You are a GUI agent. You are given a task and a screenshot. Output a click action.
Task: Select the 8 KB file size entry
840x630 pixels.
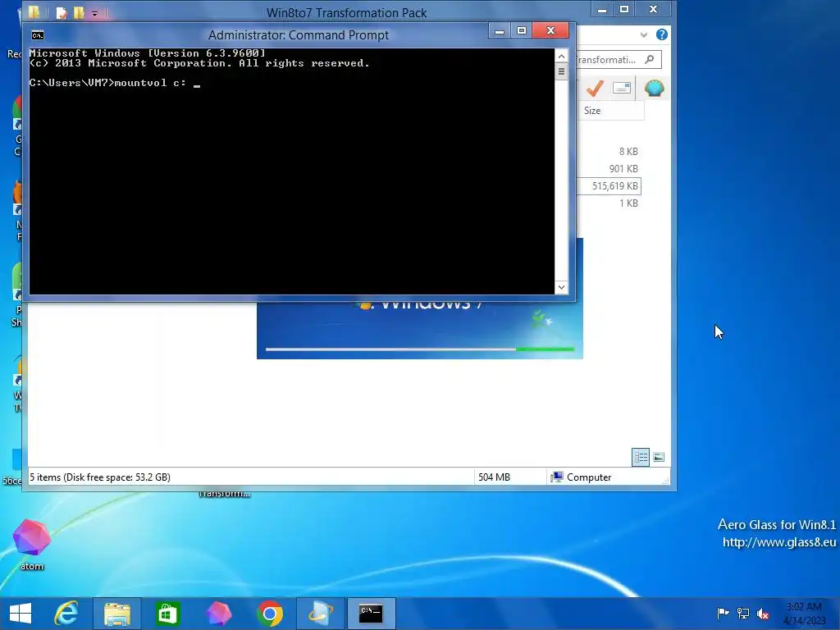click(x=628, y=152)
